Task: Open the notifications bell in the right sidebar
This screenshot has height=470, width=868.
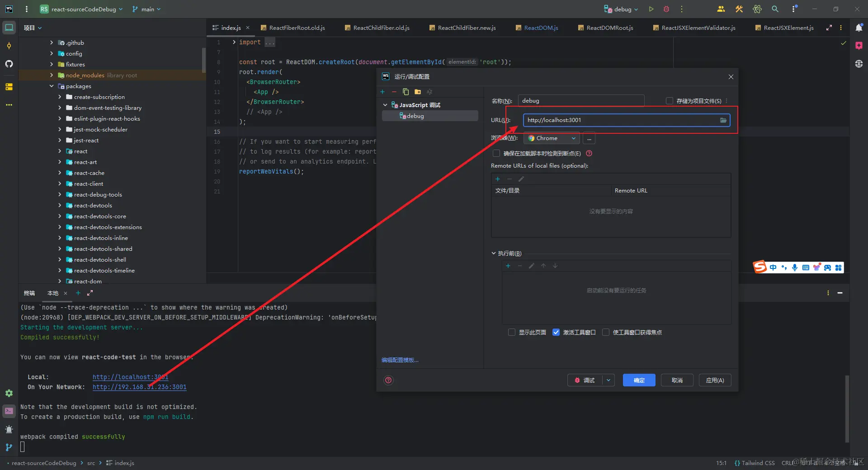Action: (x=859, y=28)
